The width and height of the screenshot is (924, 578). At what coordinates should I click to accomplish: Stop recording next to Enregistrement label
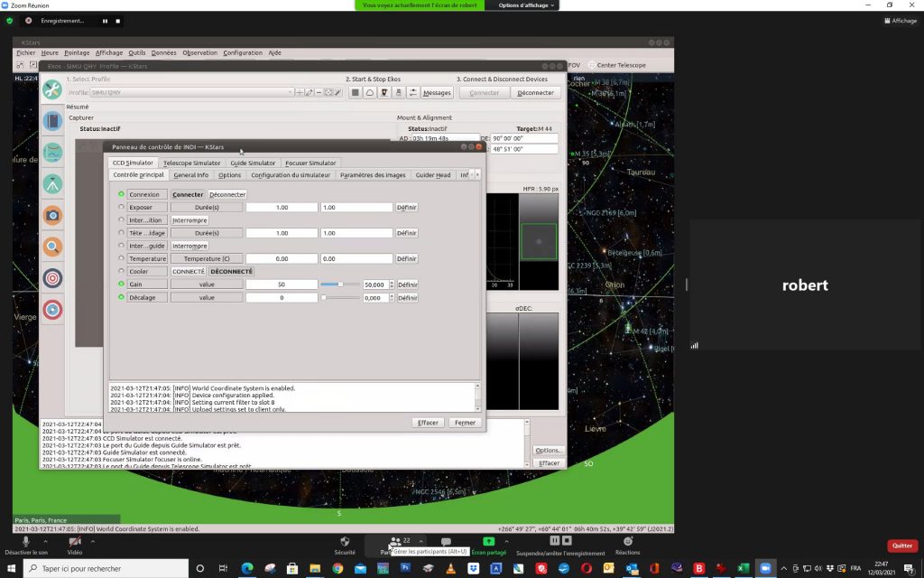pos(118,21)
